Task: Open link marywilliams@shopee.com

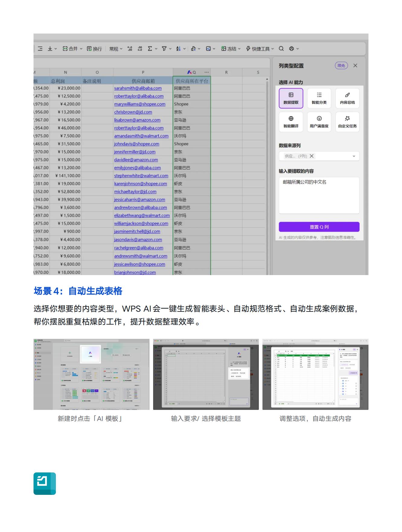Action: [140, 104]
